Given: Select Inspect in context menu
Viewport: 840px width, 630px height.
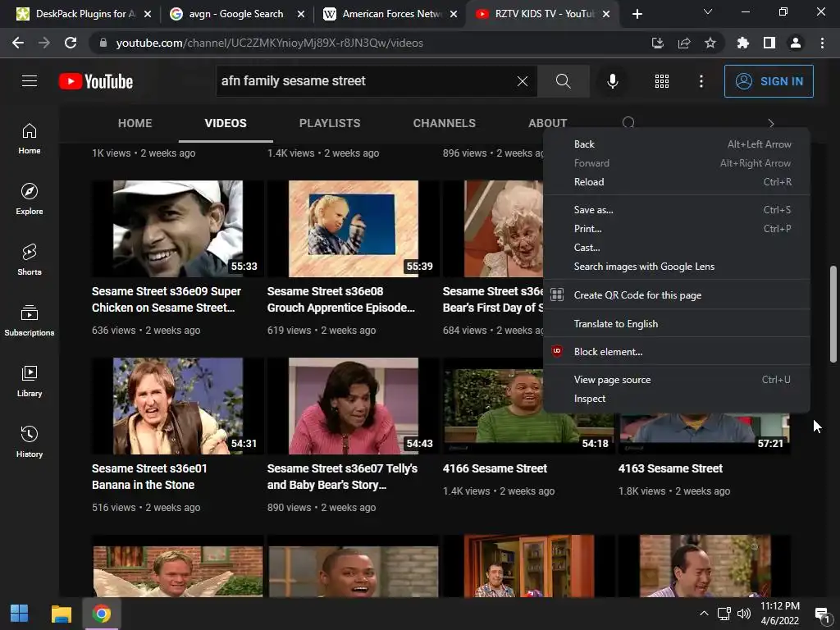Looking at the screenshot, I should click(x=677, y=399).
